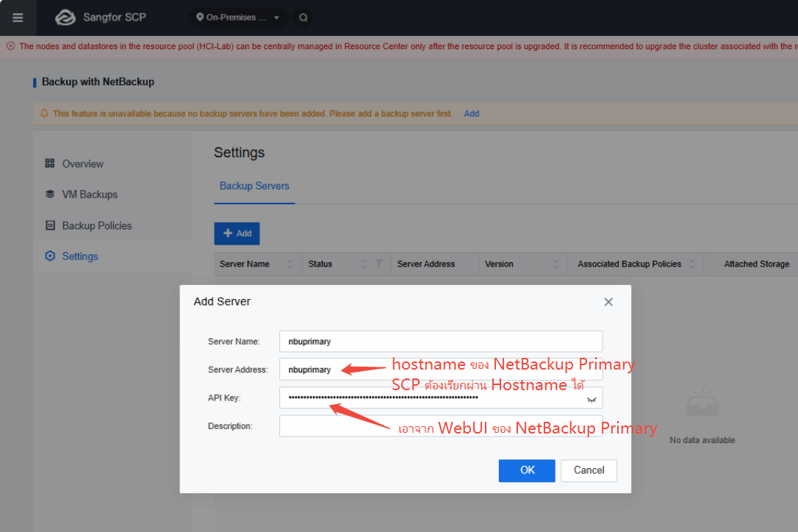Click the Add link in the notice banner

point(471,113)
